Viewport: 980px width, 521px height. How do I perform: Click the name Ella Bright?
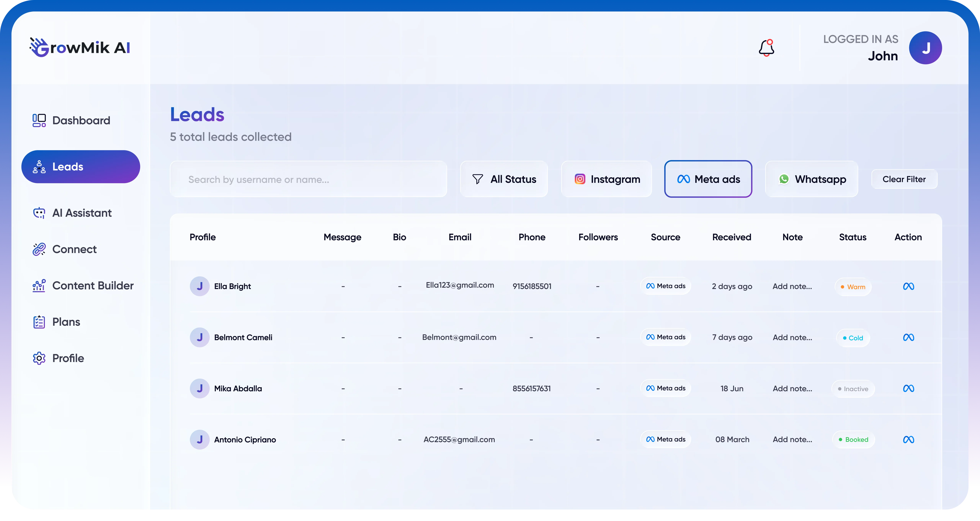click(x=232, y=286)
